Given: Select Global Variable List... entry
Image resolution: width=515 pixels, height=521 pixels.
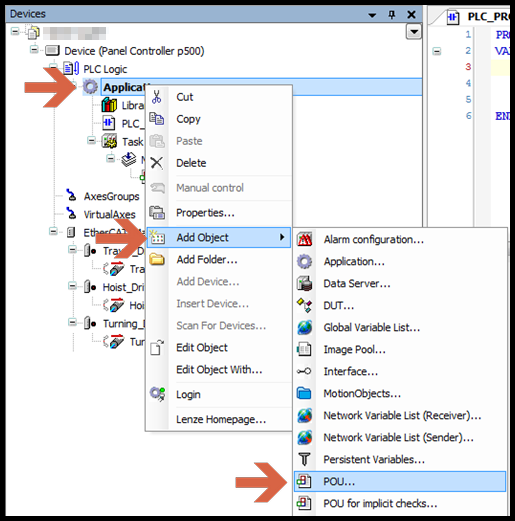Looking at the screenshot, I should pos(400,327).
